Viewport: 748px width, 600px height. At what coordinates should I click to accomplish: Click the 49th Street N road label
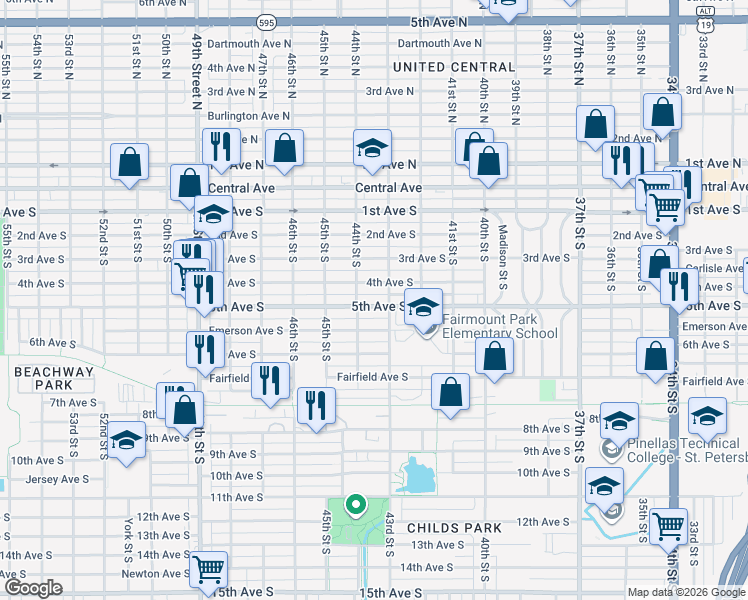(197, 72)
